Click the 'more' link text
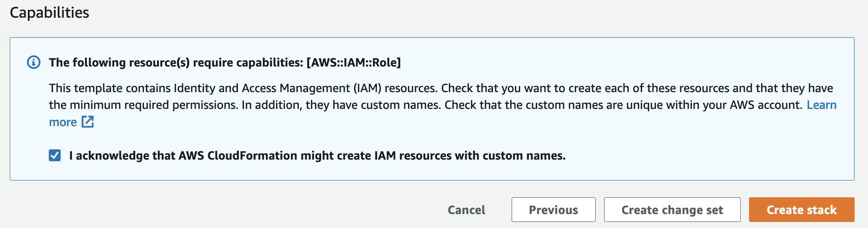 pyautogui.click(x=63, y=122)
